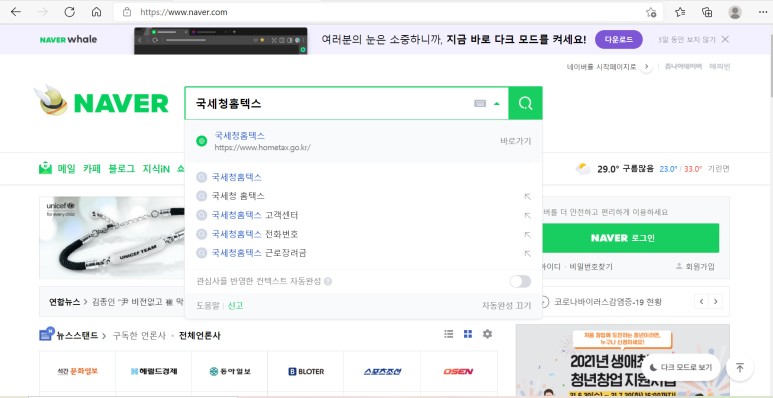Open the OSEN press thumbnail
This screenshot has height=398, width=773.
pos(458,371)
